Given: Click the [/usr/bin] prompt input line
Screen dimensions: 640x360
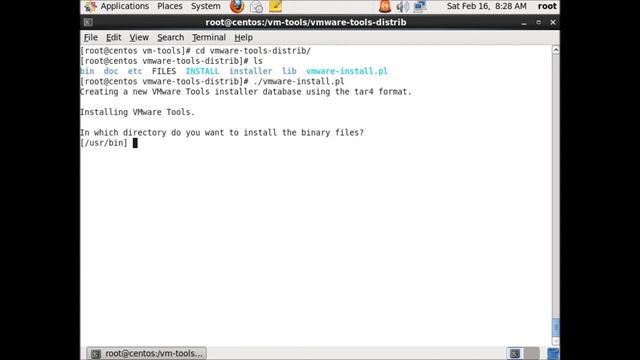Looking at the screenshot, I should pyautogui.click(x=109, y=143).
